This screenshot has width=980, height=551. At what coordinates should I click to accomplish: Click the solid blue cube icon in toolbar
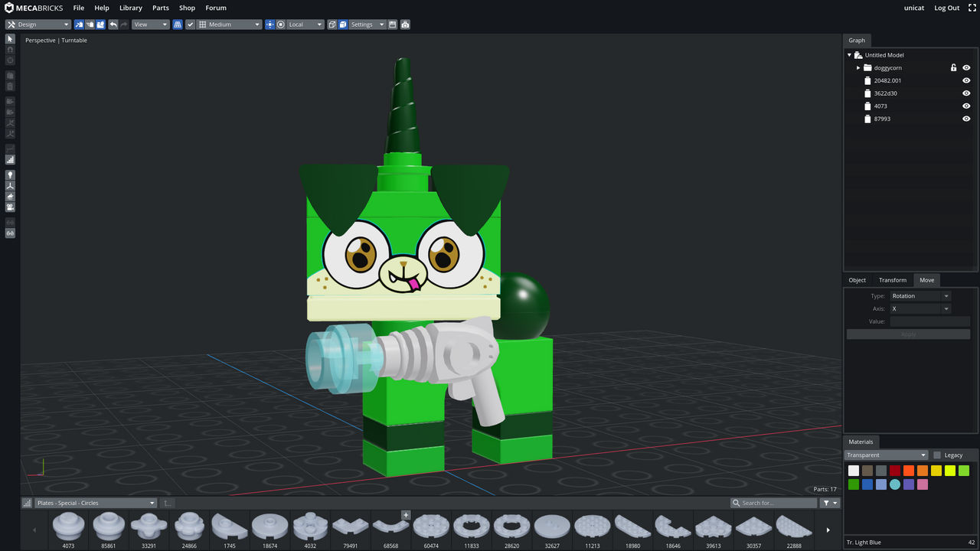[x=343, y=24]
